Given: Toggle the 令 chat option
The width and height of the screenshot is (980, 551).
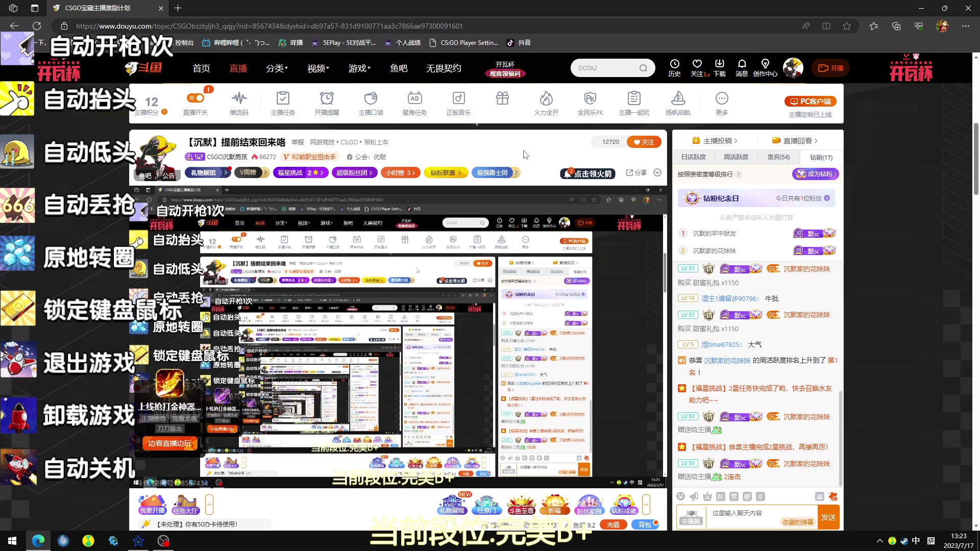Looking at the screenshot, I should (760, 496).
